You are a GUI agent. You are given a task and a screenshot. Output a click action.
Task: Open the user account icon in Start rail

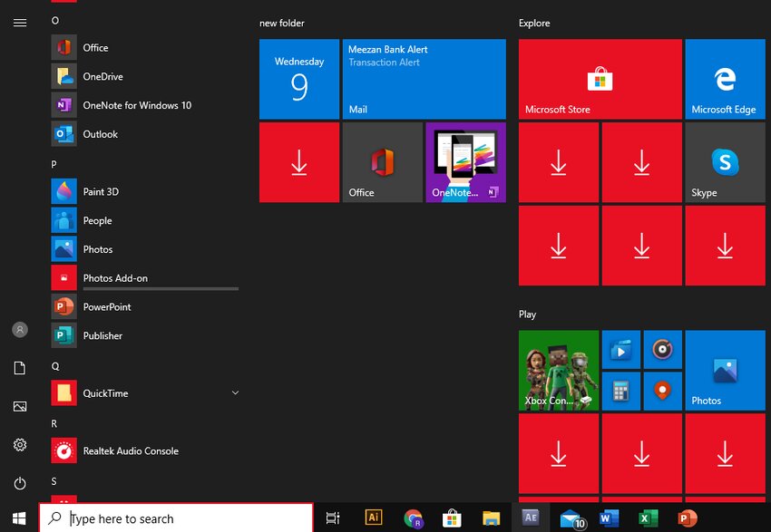(x=20, y=330)
